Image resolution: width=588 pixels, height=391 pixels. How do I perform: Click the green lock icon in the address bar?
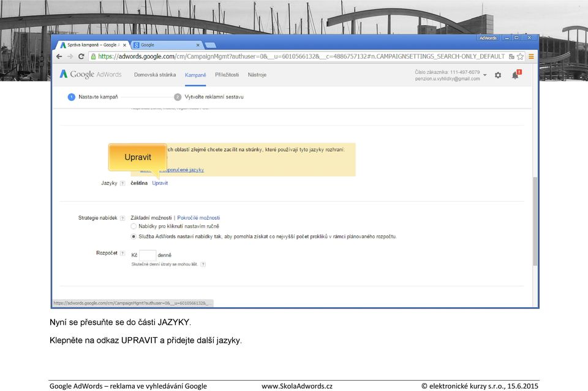(93, 56)
